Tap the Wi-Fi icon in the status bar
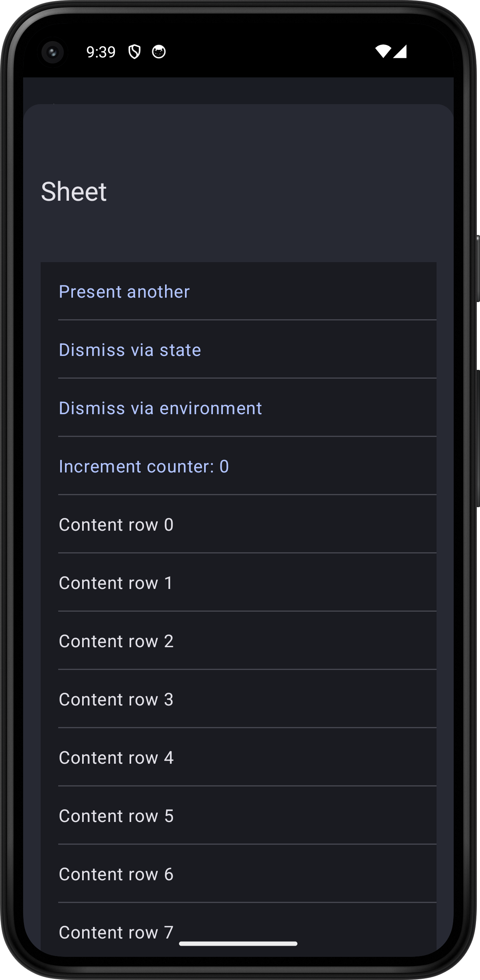The height and width of the screenshot is (980, 480). [384, 52]
